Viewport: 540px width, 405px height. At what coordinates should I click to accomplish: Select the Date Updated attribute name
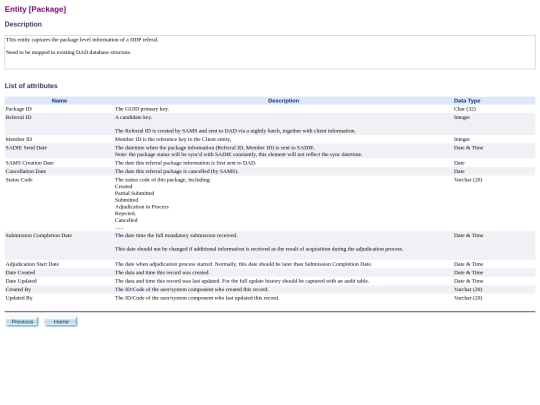(21, 281)
